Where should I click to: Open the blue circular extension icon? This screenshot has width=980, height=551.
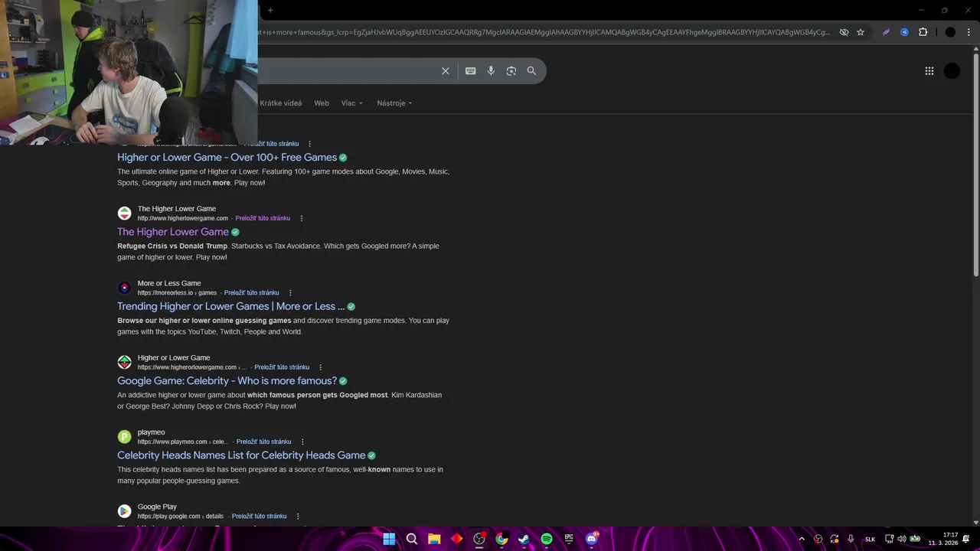coord(904,32)
